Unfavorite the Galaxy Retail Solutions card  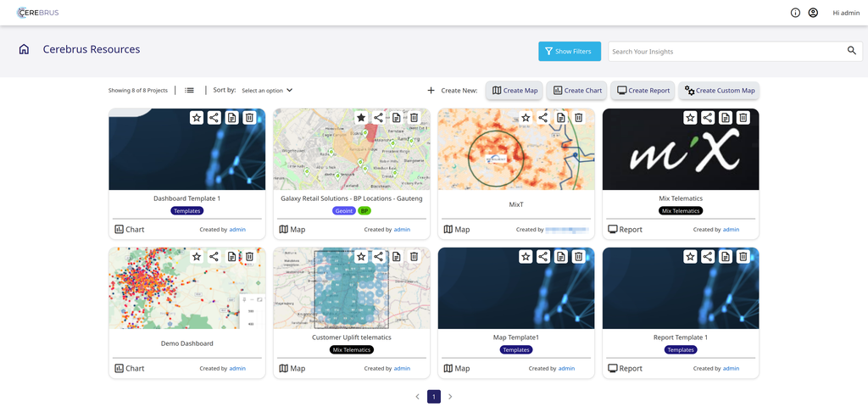point(361,117)
